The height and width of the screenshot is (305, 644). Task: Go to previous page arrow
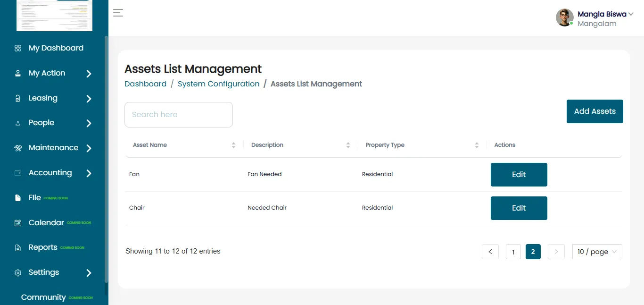[490, 252]
